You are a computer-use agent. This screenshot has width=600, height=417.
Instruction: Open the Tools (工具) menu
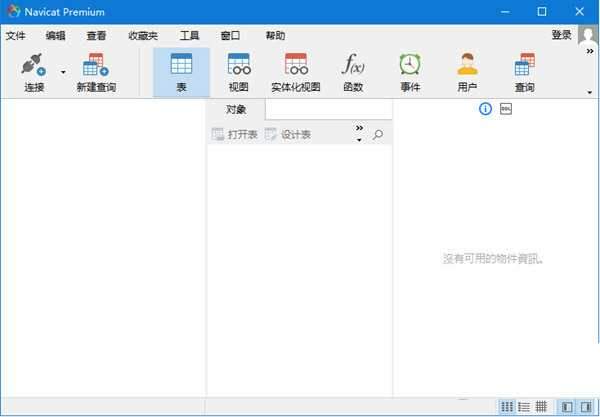pyautogui.click(x=189, y=36)
